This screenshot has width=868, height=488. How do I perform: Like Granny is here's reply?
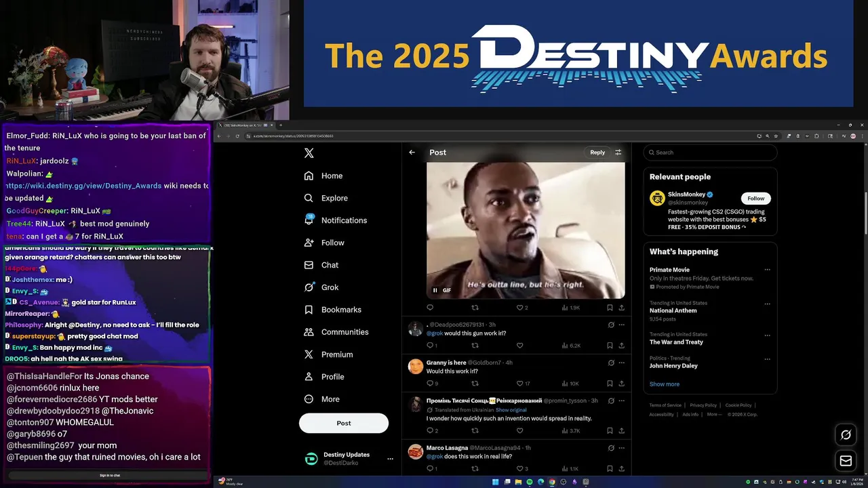[524, 384]
